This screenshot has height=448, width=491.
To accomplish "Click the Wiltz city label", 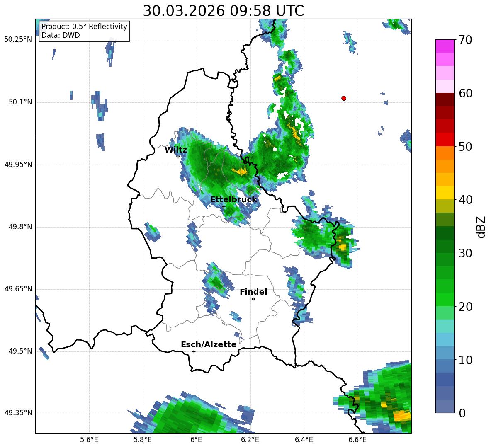I will [176, 150].
